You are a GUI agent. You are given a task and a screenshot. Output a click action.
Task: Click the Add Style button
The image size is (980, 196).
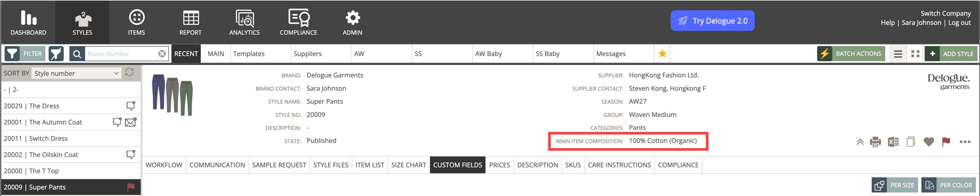(x=951, y=54)
